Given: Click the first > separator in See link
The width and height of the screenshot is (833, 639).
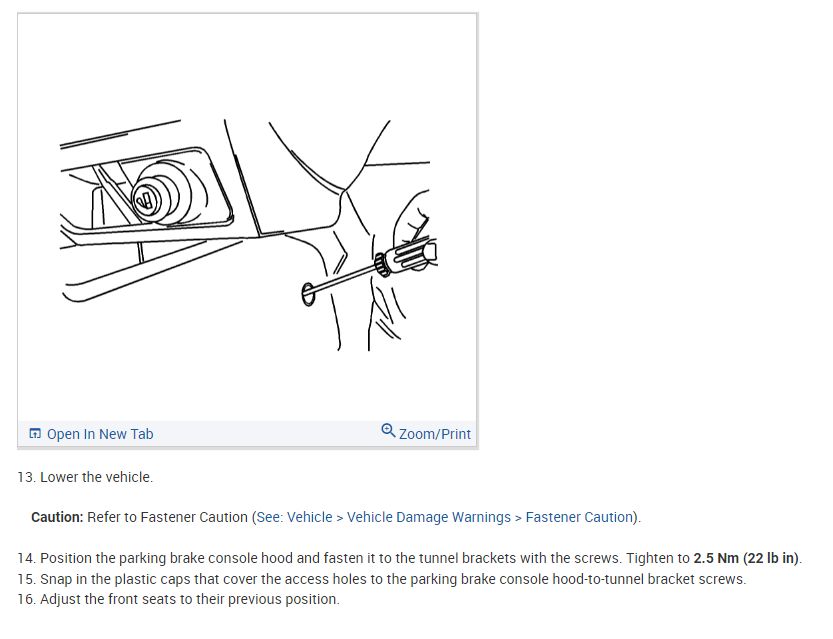Looking at the screenshot, I should pos(339,518).
